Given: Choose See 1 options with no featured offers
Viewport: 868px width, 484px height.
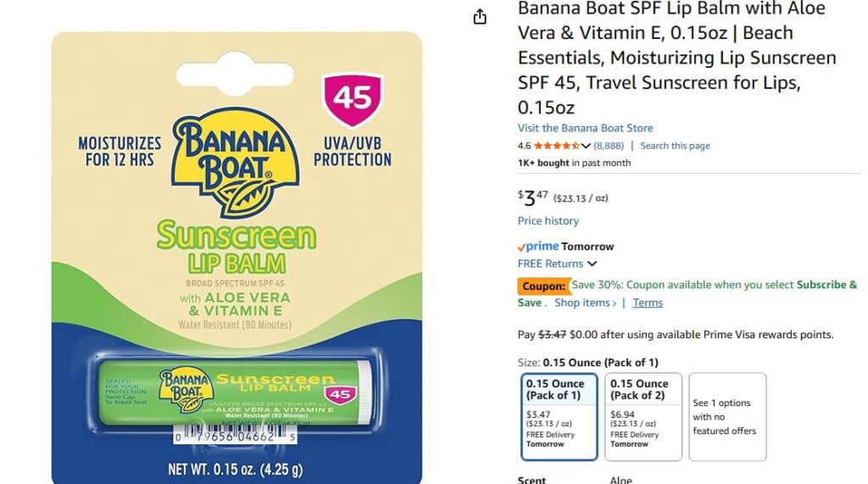Looking at the screenshot, I should 727,416.
